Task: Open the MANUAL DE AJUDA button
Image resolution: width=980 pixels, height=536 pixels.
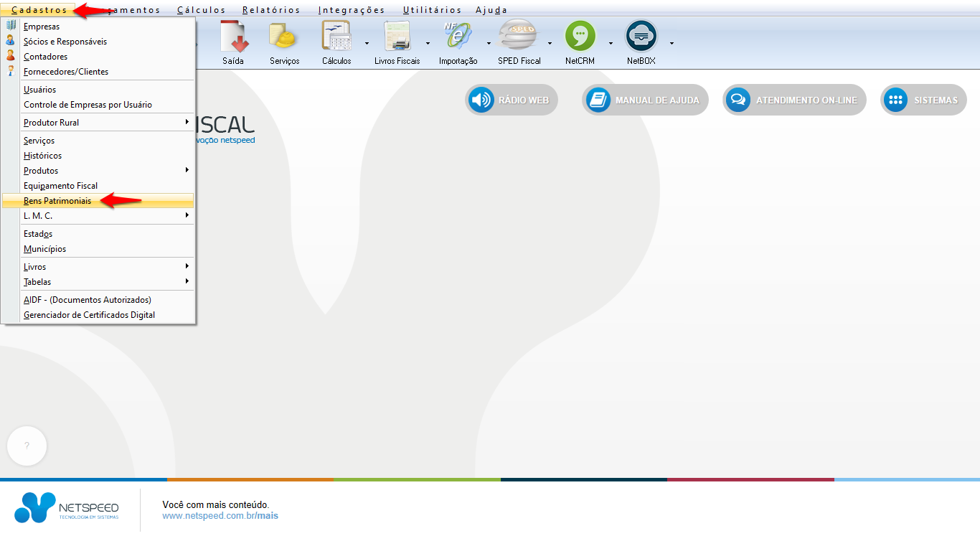Action: point(645,100)
